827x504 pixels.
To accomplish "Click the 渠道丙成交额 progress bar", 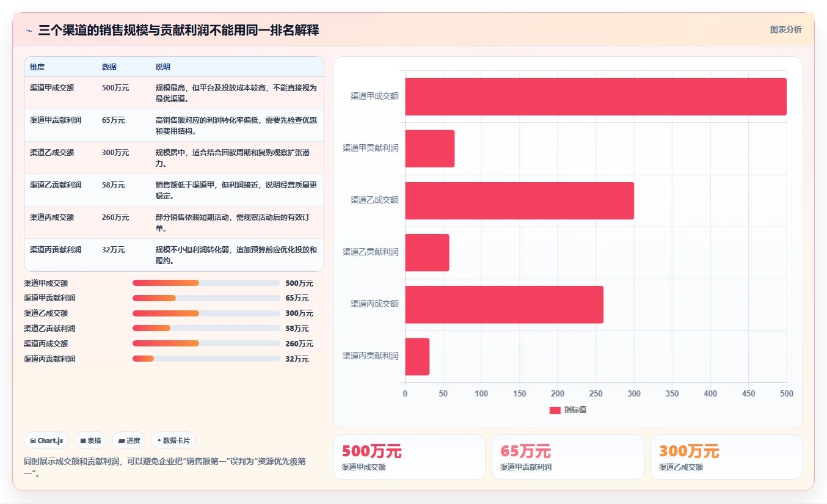I will click(206, 344).
